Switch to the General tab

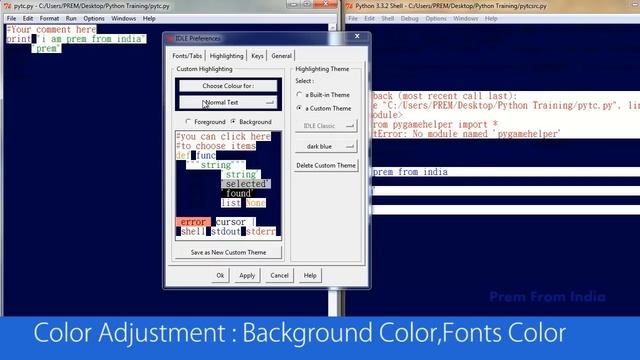281,56
